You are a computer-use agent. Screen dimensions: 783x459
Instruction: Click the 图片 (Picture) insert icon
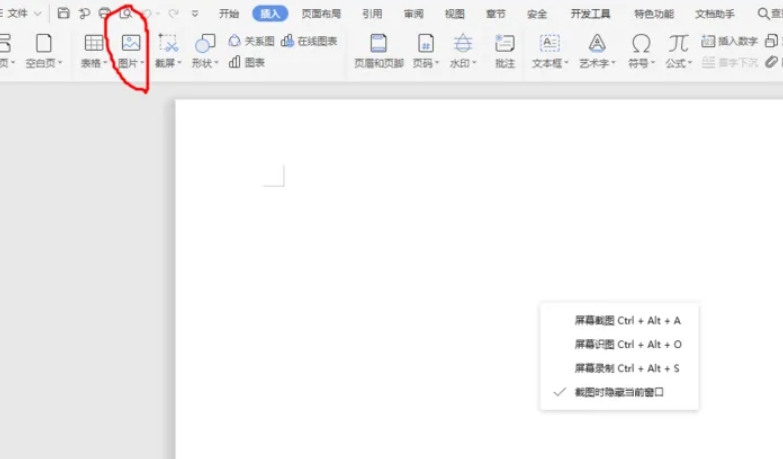[130, 44]
